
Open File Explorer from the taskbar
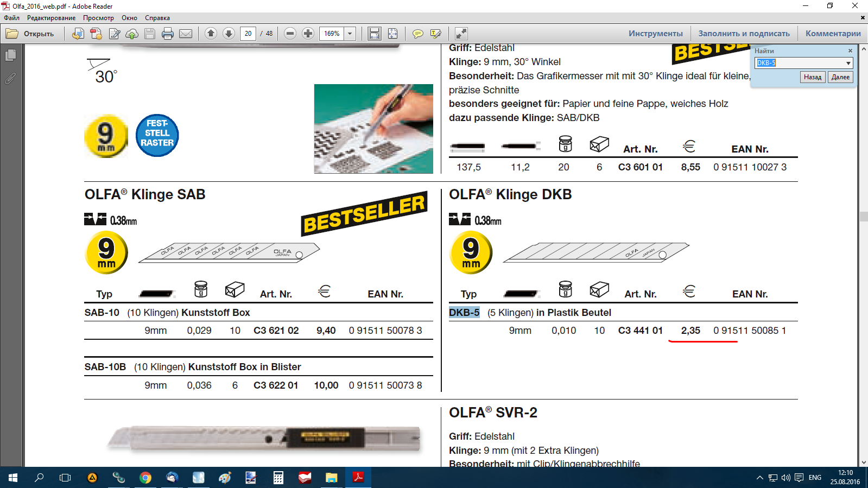click(x=331, y=478)
